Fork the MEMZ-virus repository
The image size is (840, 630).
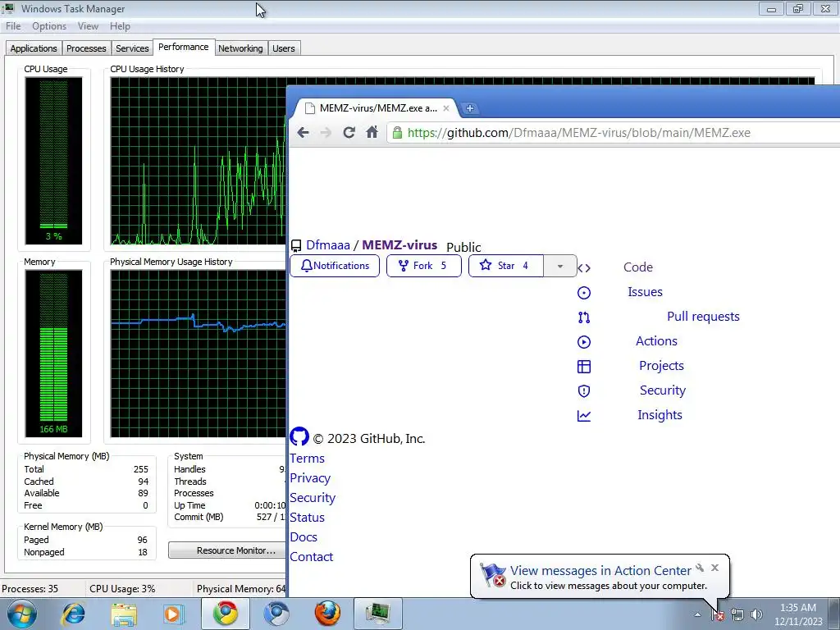[424, 266]
